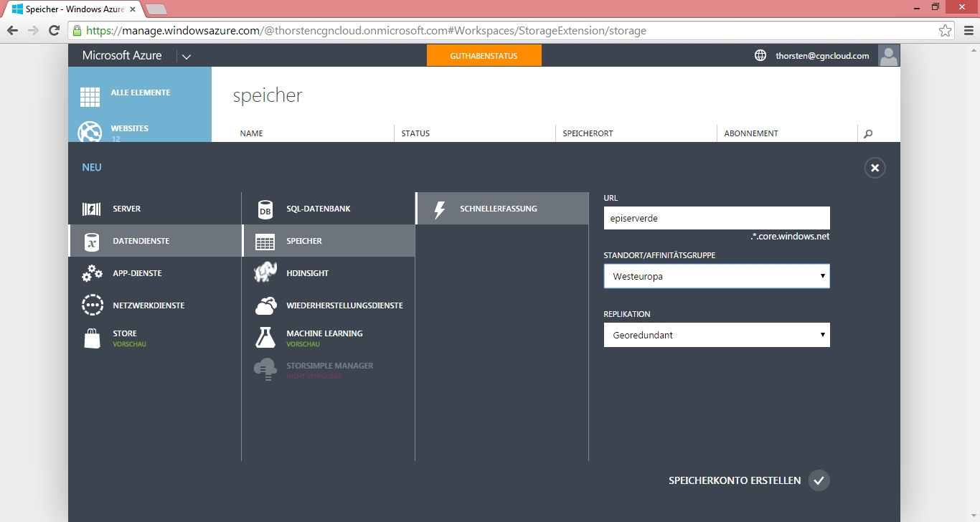Select the HDInsight elephant icon
The image size is (980, 522).
265,273
